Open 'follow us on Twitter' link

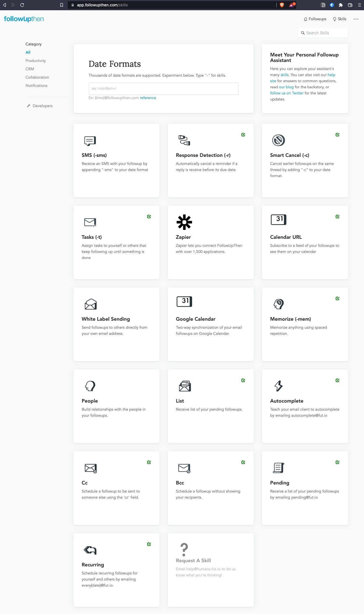pyautogui.click(x=287, y=93)
